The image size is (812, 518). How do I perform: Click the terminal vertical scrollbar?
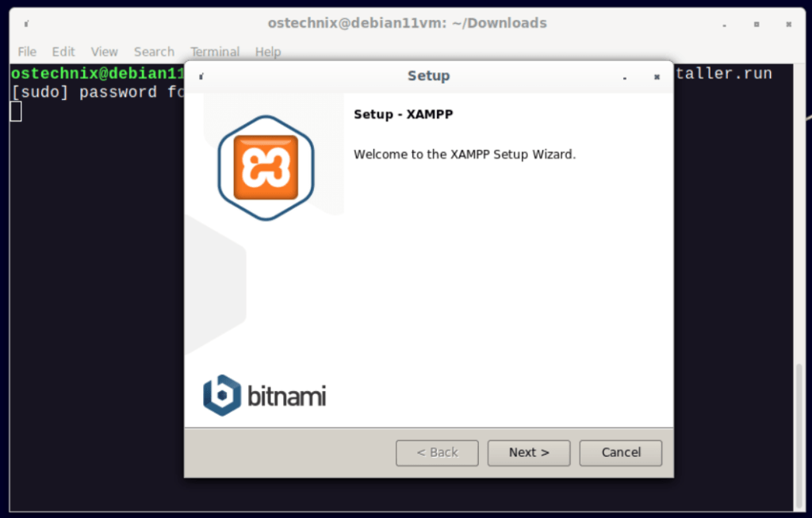pos(799,437)
